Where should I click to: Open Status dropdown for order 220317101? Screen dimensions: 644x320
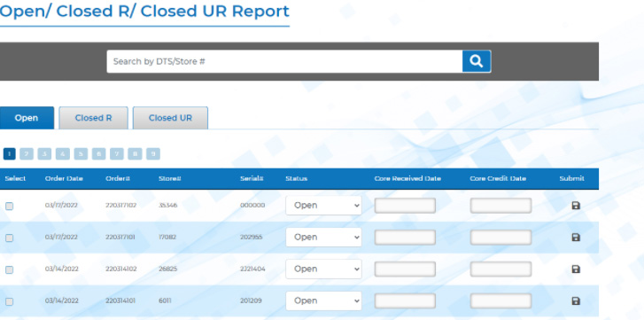click(323, 237)
